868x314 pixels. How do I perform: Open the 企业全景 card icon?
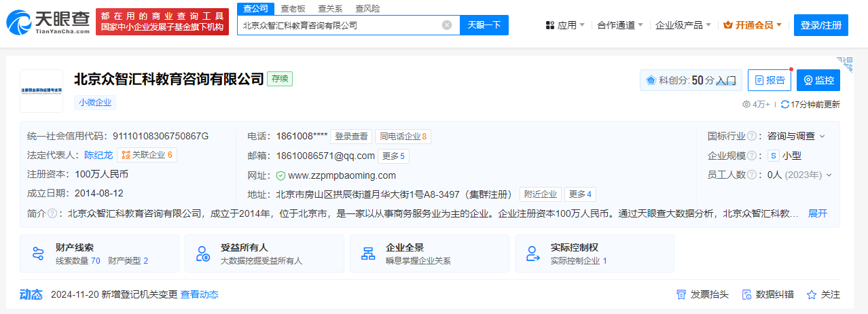[x=368, y=254]
